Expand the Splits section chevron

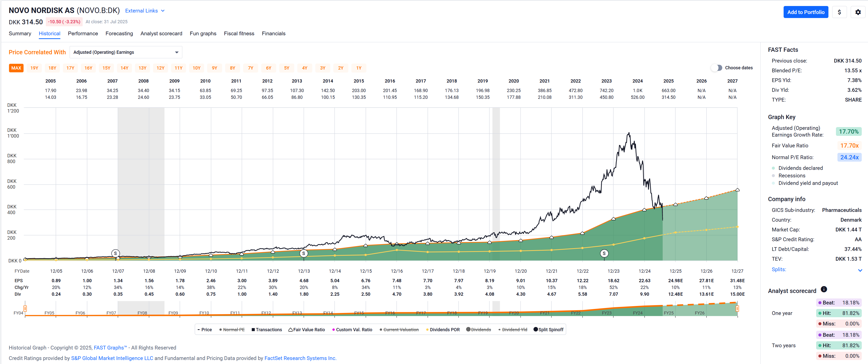860,270
